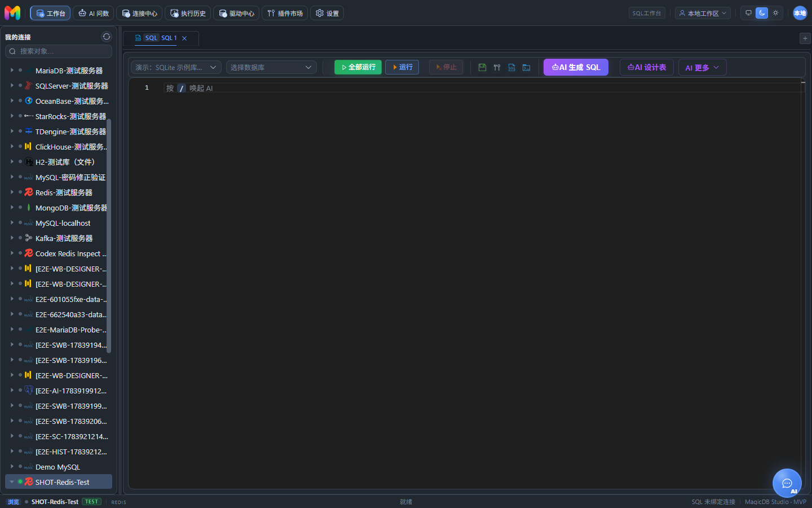
Task: Click the SQLServer icon in connection tree
Action: tap(29, 85)
